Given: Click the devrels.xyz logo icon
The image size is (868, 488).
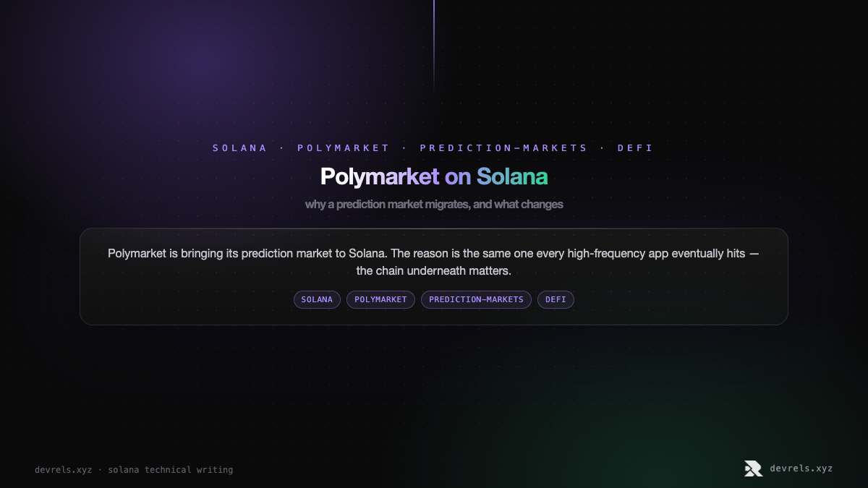Looking at the screenshot, I should (753, 468).
